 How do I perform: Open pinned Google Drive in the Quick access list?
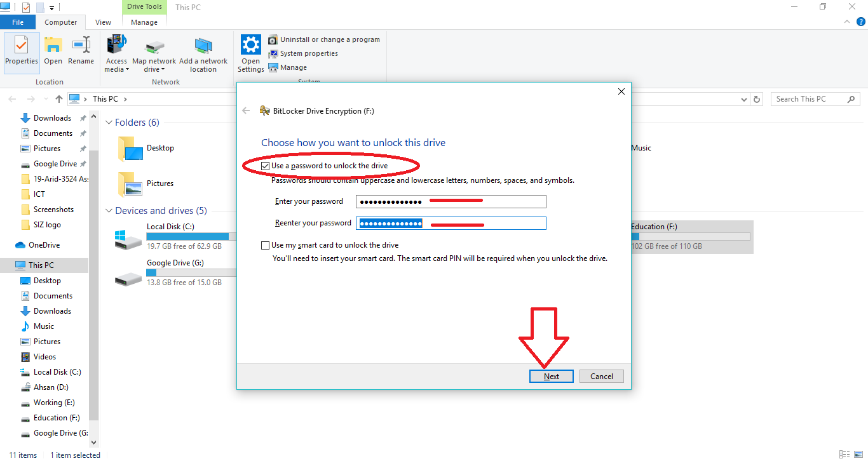[x=55, y=164]
